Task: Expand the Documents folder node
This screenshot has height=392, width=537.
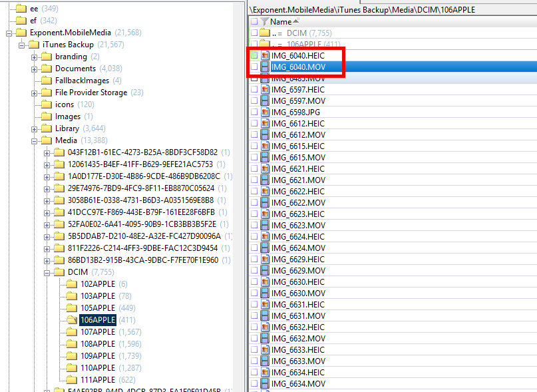Action: pos(35,69)
